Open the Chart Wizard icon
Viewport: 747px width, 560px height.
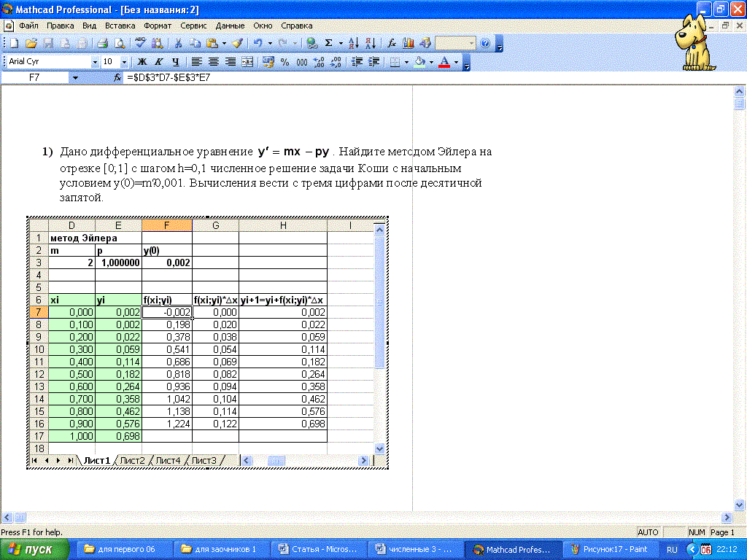coord(409,44)
